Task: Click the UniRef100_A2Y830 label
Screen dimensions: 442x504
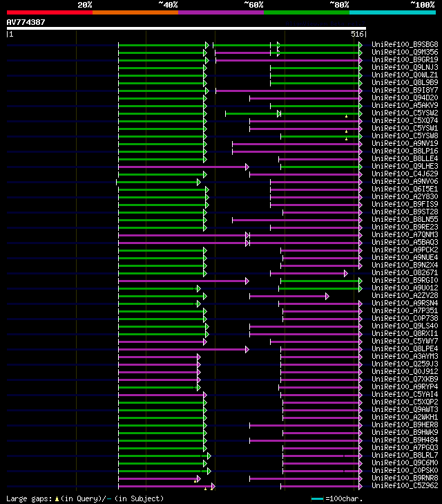Action: click(405, 196)
